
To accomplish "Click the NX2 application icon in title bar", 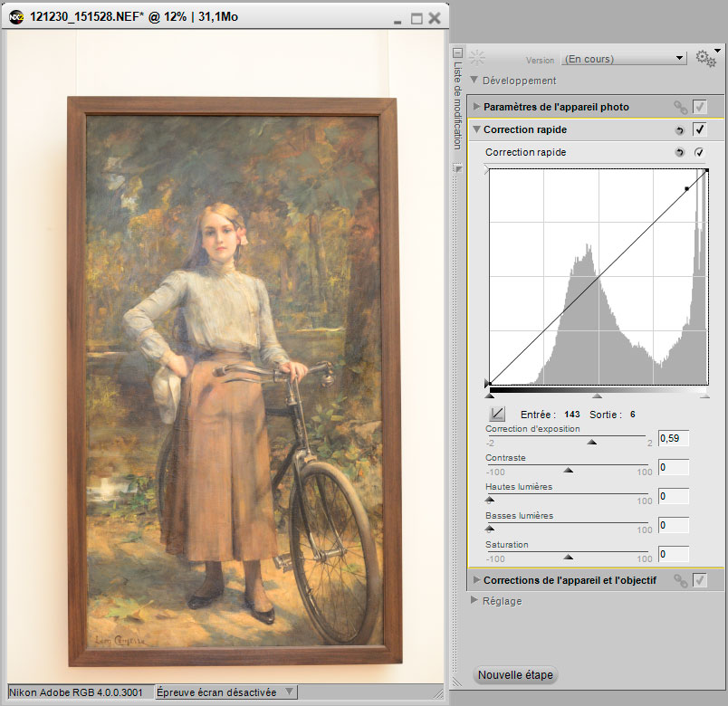I will [15, 17].
